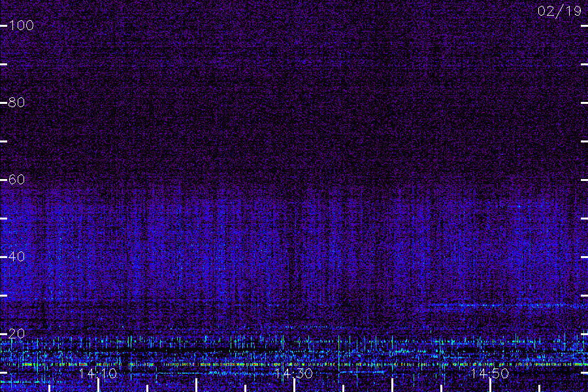Click the 80 frequency axis label
The width and height of the screenshot is (588, 392).
click(x=17, y=103)
